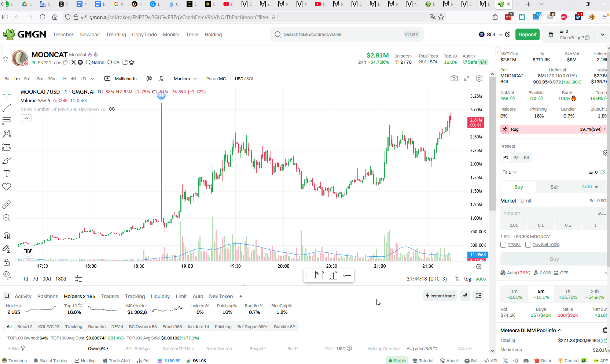This screenshot has width=610, height=364.
Task: Expand the account menu chevron
Action: pos(603,34)
